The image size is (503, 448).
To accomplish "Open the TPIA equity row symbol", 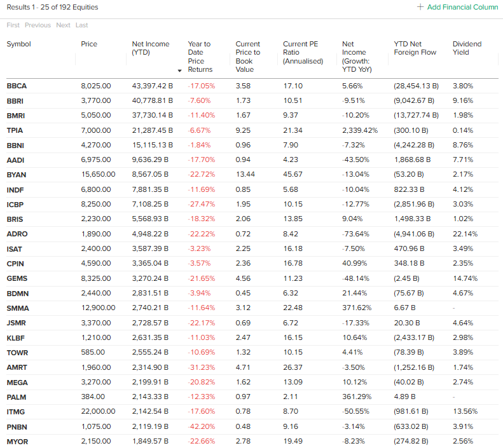I will click(15, 130).
